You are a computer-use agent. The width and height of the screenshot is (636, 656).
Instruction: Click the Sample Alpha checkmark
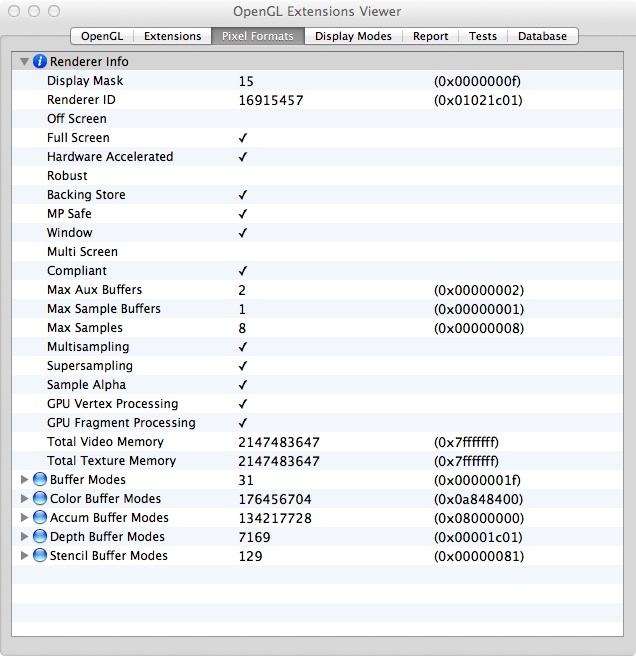pyautogui.click(x=243, y=385)
